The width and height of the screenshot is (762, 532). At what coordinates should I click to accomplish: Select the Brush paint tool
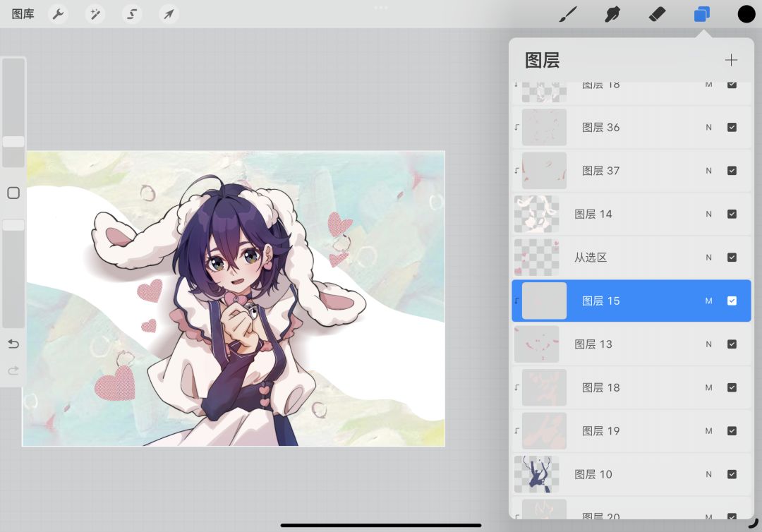click(567, 14)
